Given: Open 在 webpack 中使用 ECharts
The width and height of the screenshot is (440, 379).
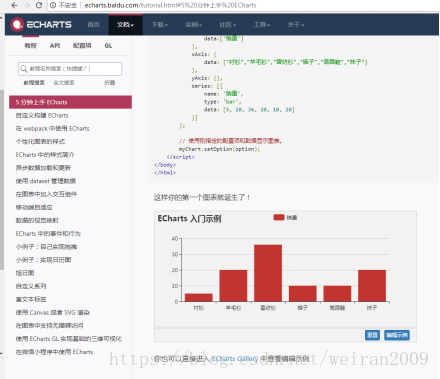Looking at the screenshot, I should (52, 128).
